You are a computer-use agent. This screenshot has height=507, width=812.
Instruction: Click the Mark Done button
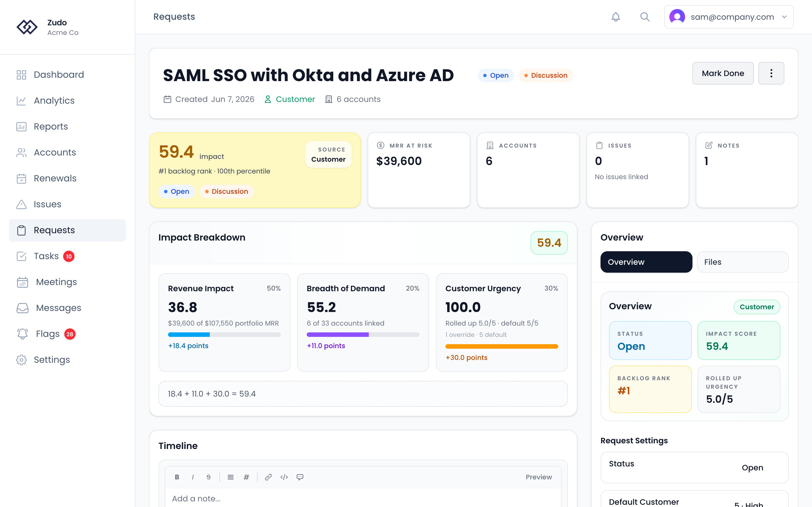723,73
